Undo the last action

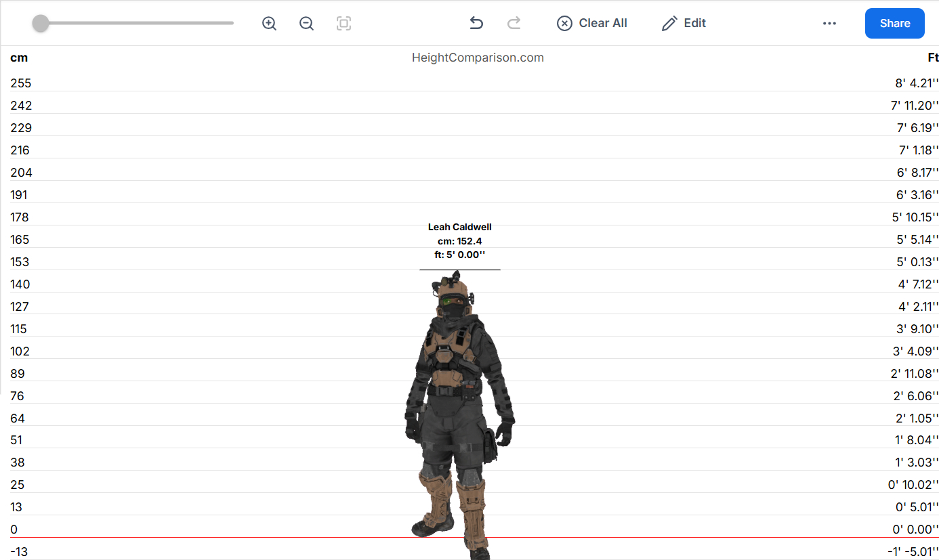pos(476,24)
